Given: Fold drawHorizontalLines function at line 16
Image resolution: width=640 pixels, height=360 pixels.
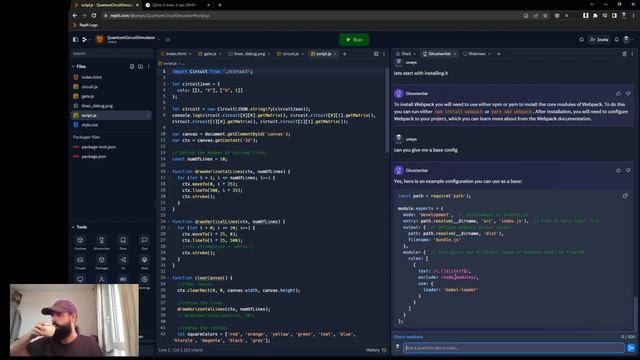Looking at the screenshot, I should coord(169,171).
